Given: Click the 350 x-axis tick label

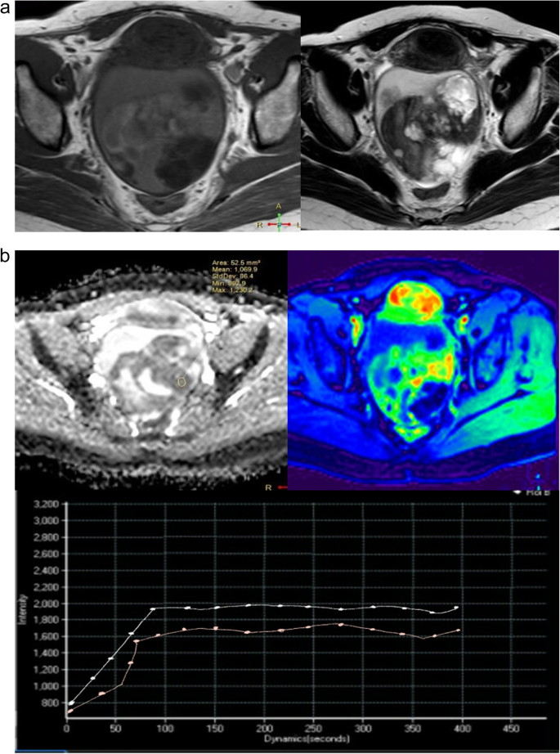Looking at the screenshot, I should tap(411, 729).
